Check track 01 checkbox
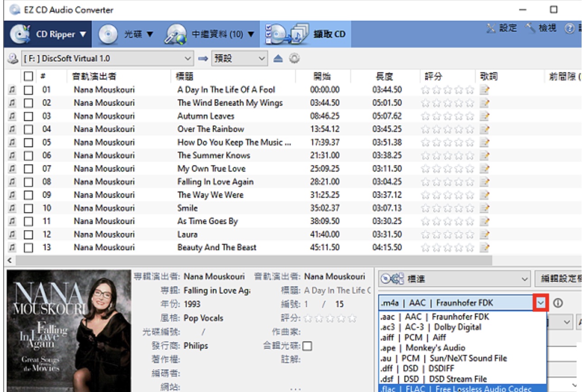This screenshot has height=392, width=582. 28,90
